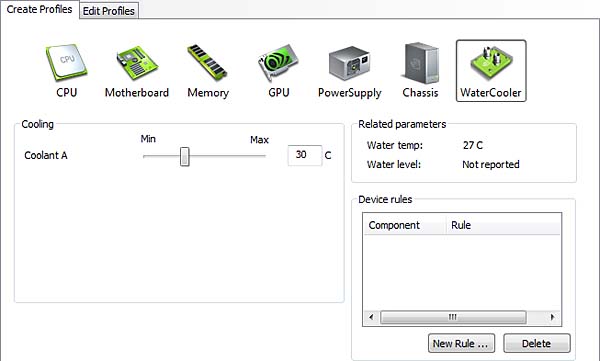Click the horizontal scrollbar thumb in Device rules
The width and height of the screenshot is (600, 361).
pyautogui.click(x=453, y=317)
